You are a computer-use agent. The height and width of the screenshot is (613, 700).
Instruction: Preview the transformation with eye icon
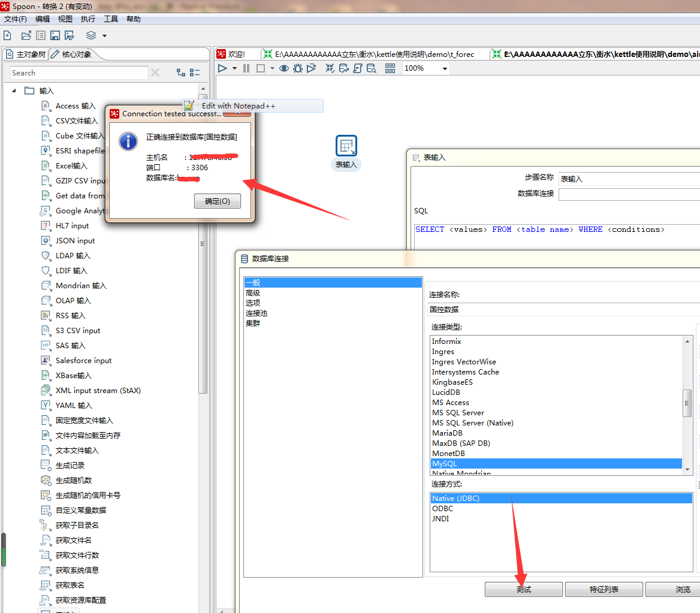284,68
